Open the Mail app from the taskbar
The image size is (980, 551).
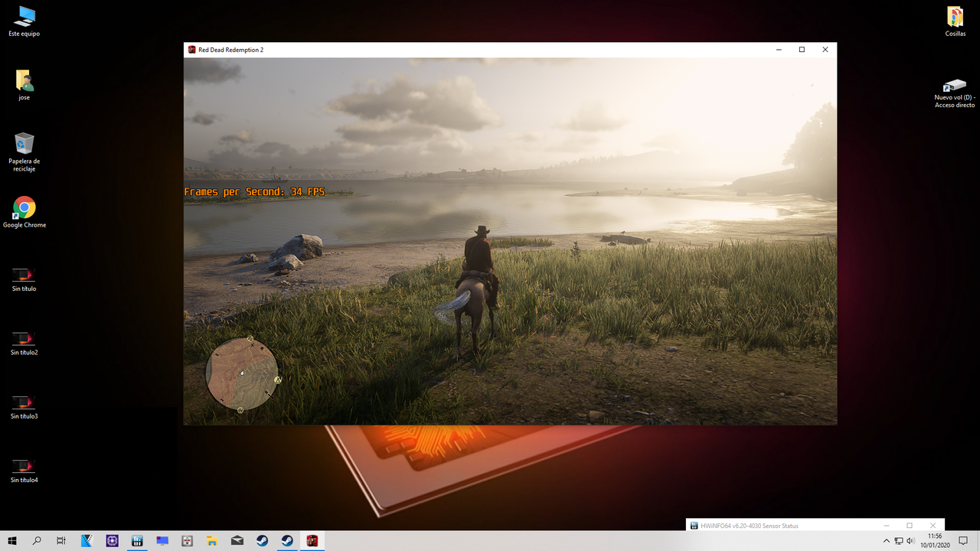237,541
